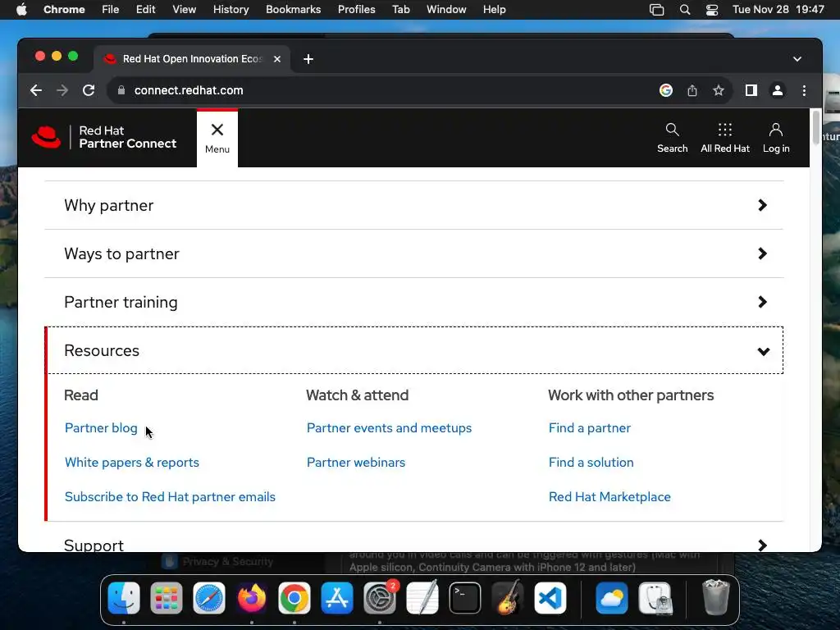The height and width of the screenshot is (630, 840).
Task: Click the Google icon in the address bar
Action: tap(665, 90)
